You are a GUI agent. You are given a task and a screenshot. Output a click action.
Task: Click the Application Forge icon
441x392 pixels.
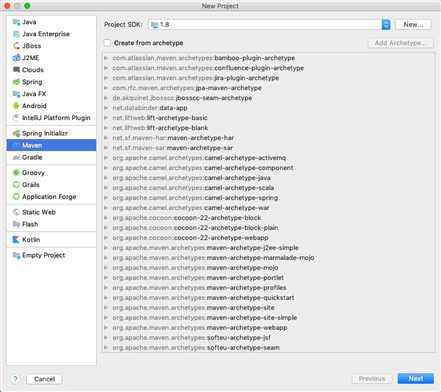pyautogui.click(x=16, y=197)
